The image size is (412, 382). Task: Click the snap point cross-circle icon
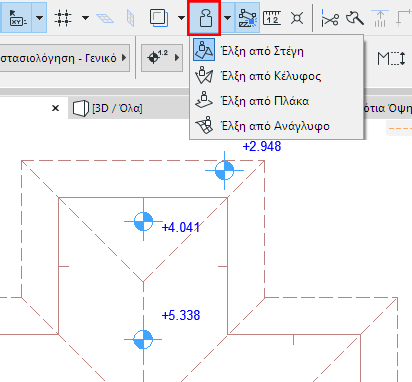point(297,18)
